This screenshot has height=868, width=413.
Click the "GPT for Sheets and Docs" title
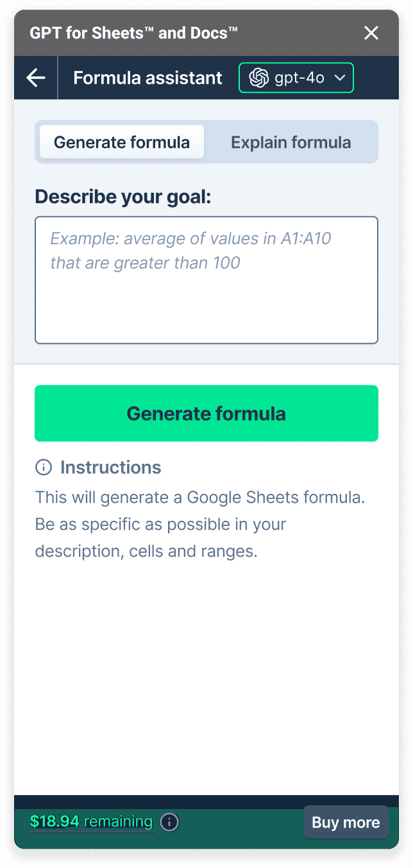click(133, 33)
